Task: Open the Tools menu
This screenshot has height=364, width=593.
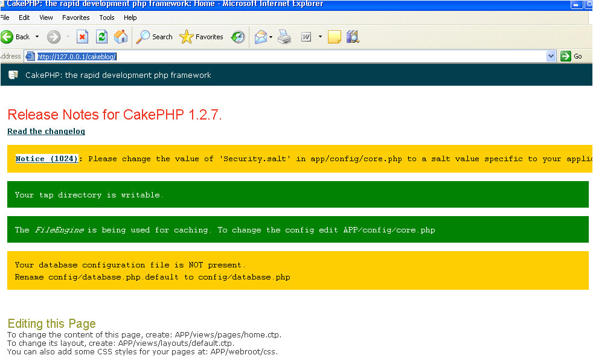Action: pyautogui.click(x=107, y=18)
